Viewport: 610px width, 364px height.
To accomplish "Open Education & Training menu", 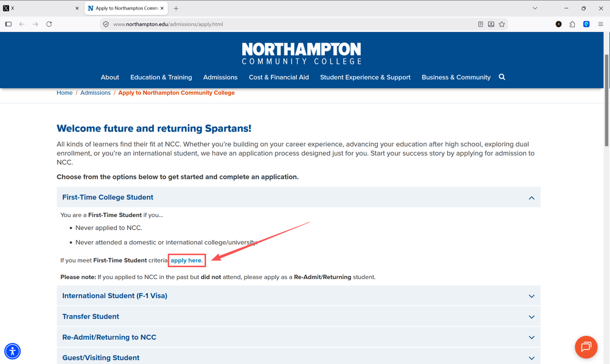I will tap(161, 77).
